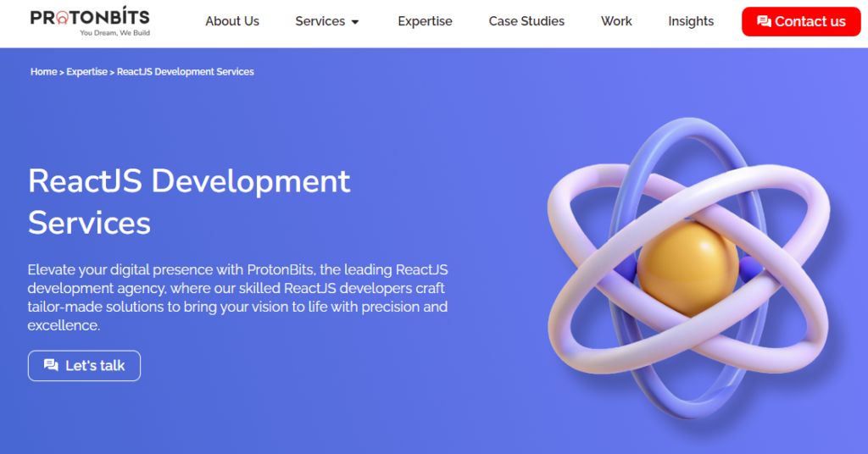Follow the Home breadcrumb link
Viewport: 868px width, 454px height.
(43, 72)
